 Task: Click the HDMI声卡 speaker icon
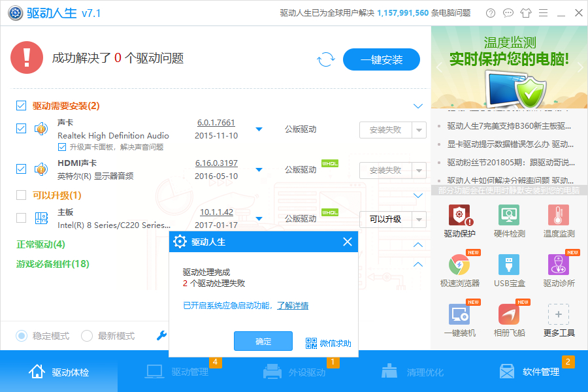41,169
